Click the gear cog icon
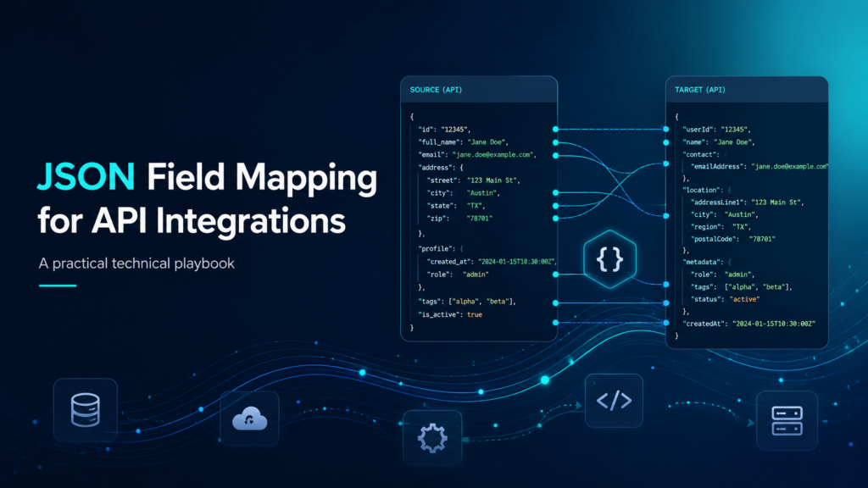This screenshot has height=488, width=868. click(x=432, y=438)
